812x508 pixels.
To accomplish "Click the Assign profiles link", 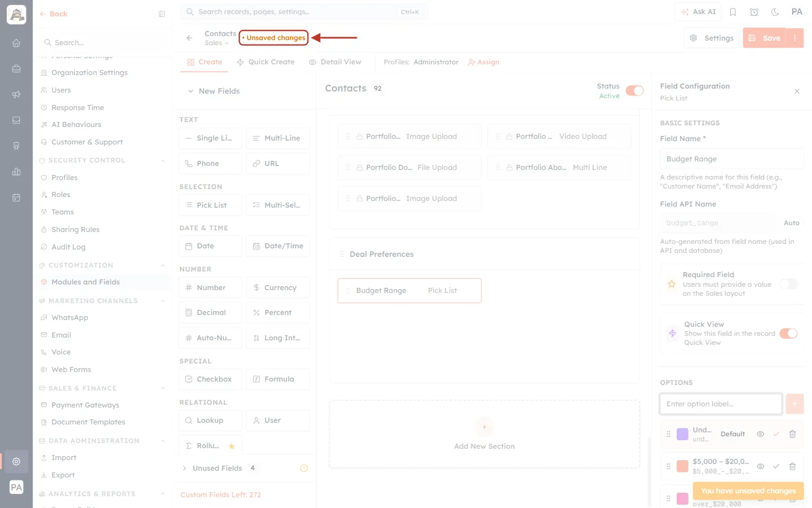I will tap(484, 62).
